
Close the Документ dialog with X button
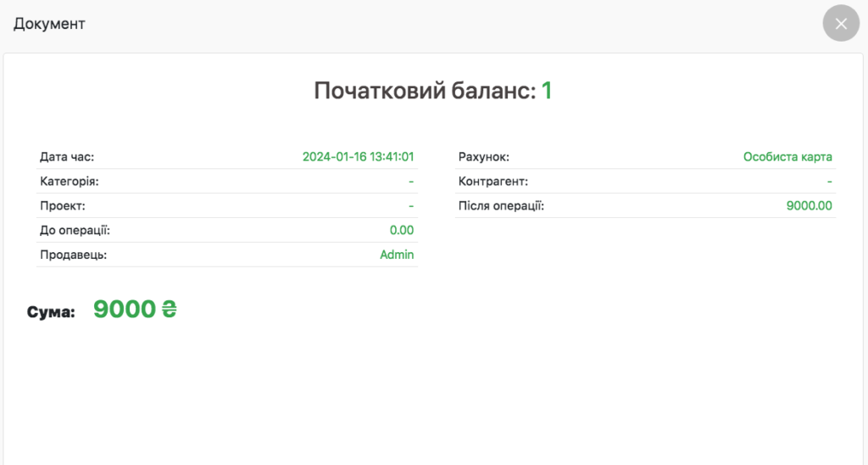[x=841, y=24]
